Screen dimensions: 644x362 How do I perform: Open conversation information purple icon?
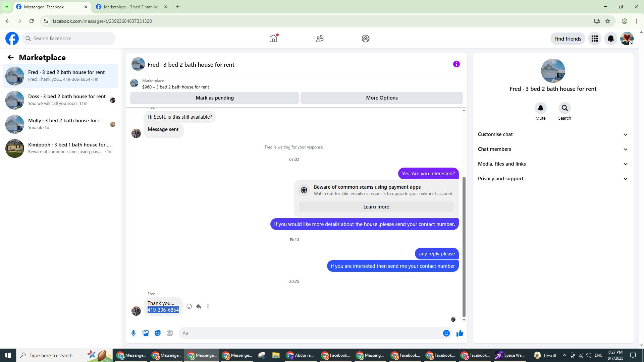pyautogui.click(x=457, y=64)
